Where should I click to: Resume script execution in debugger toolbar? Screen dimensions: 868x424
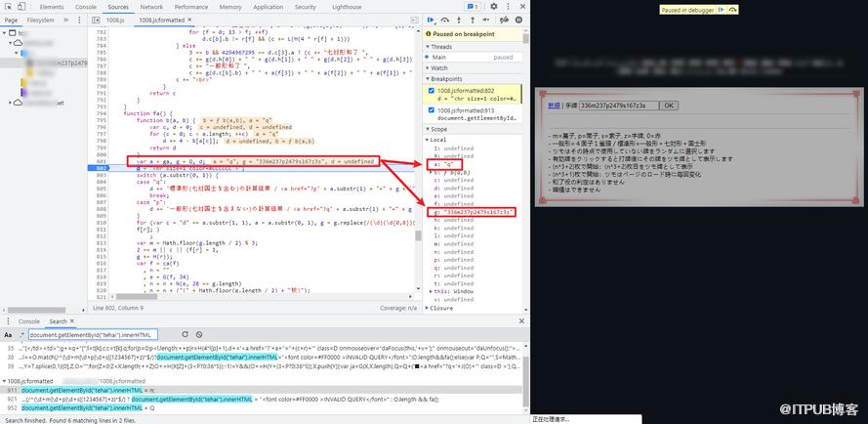pos(432,20)
